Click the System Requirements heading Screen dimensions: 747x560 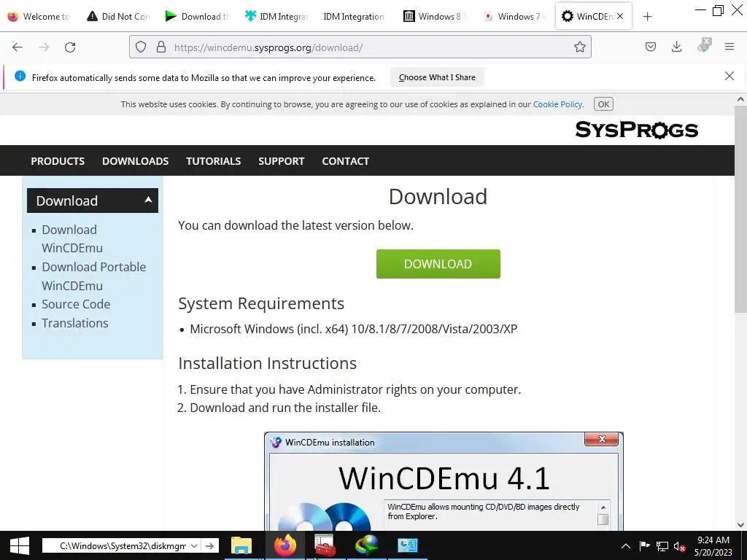[x=261, y=303]
